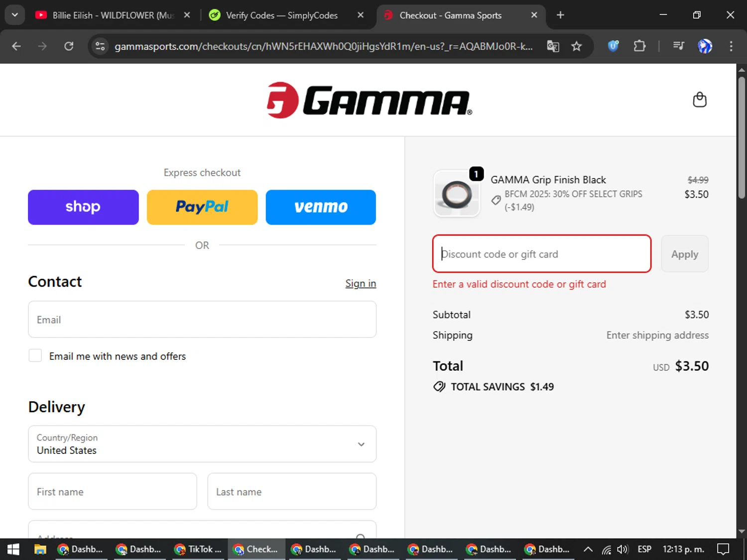This screenshot has height=560, width=747.
Task: Check Email me with news and offers
Action: coord(35,355)
